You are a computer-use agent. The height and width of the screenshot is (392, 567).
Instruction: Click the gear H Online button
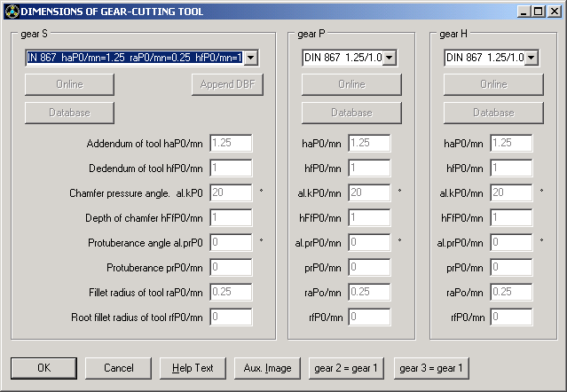point(493,84)
